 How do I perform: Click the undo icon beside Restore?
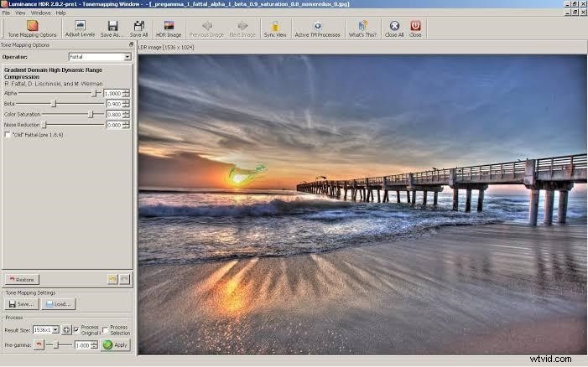pyautogui.click(x=112, y=279)
